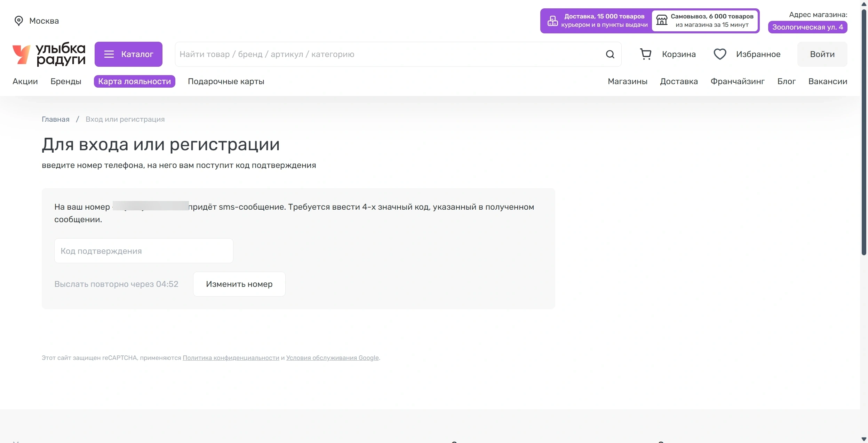Open the Вакансии link

click(828, 81)
